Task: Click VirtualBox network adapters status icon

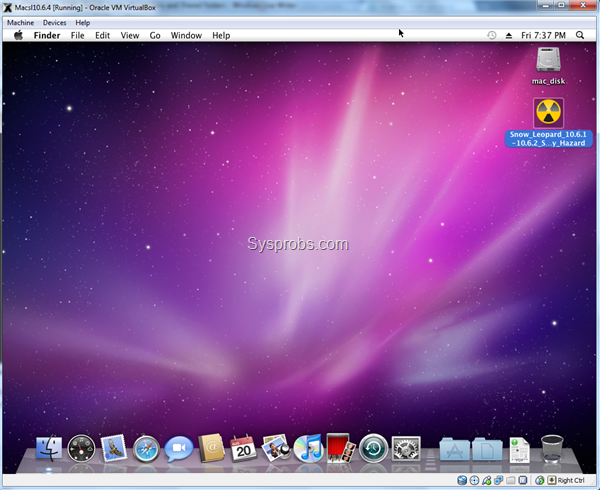Action: [498, 480]
